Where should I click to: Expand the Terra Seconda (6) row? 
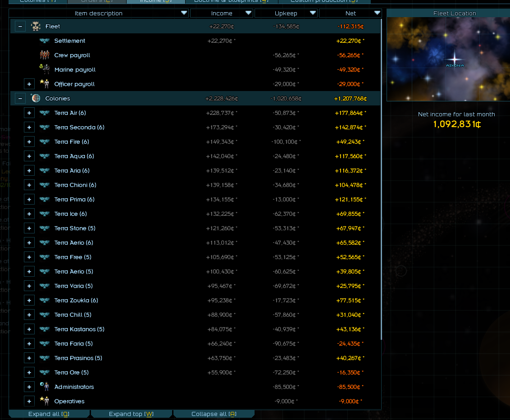pos(29,127)
